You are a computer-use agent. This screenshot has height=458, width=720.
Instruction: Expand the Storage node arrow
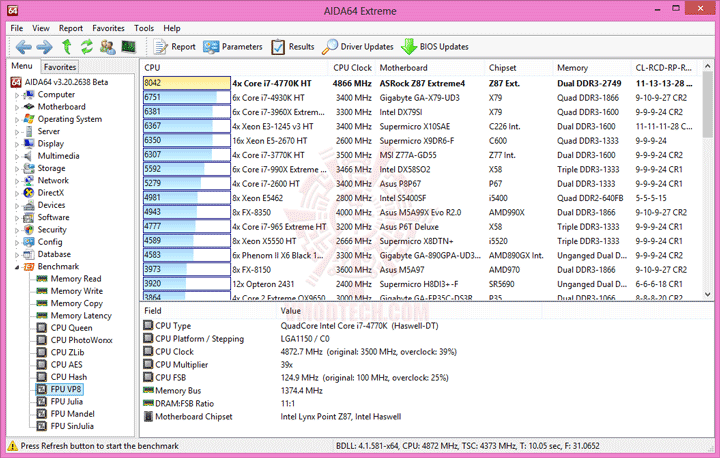tap(17, 169)
